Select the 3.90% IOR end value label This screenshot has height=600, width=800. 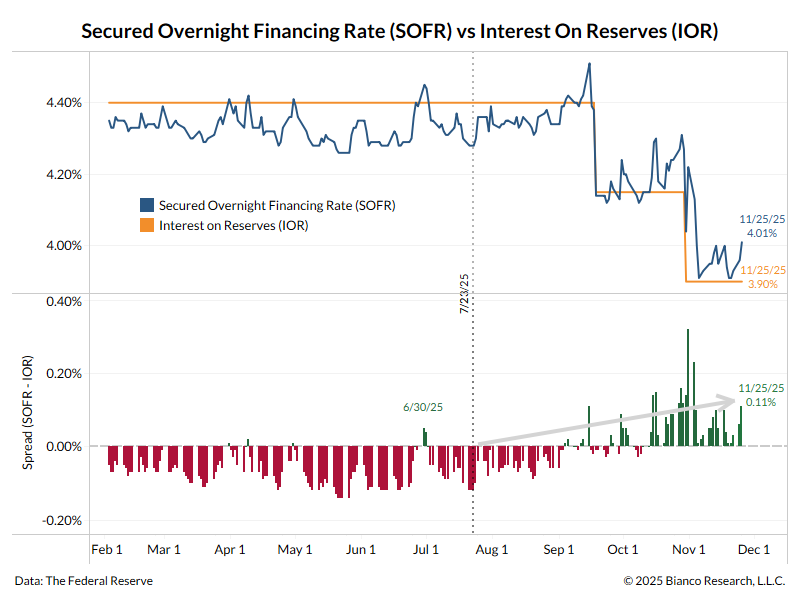(763, 284)
